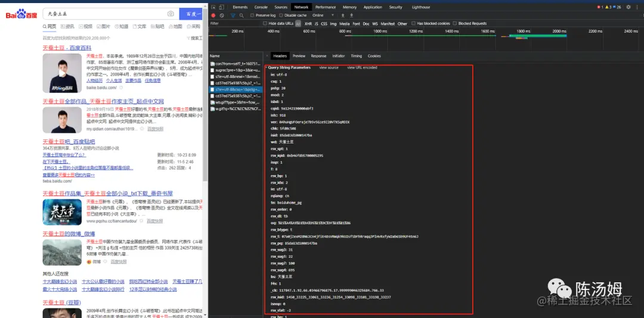This screenshot has width=644, height=318.
Task: Close the request details pane with the X
Action: point(267,56)
